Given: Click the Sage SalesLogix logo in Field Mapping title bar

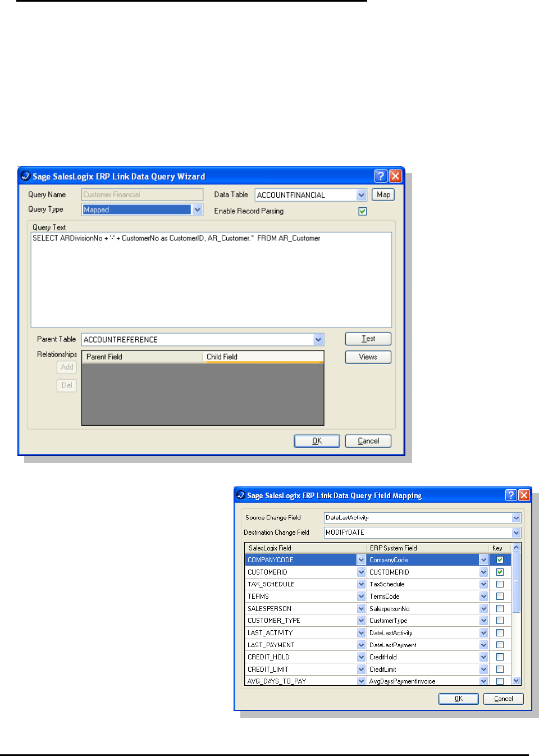Looking at the screenshot, I should point(241,495).
